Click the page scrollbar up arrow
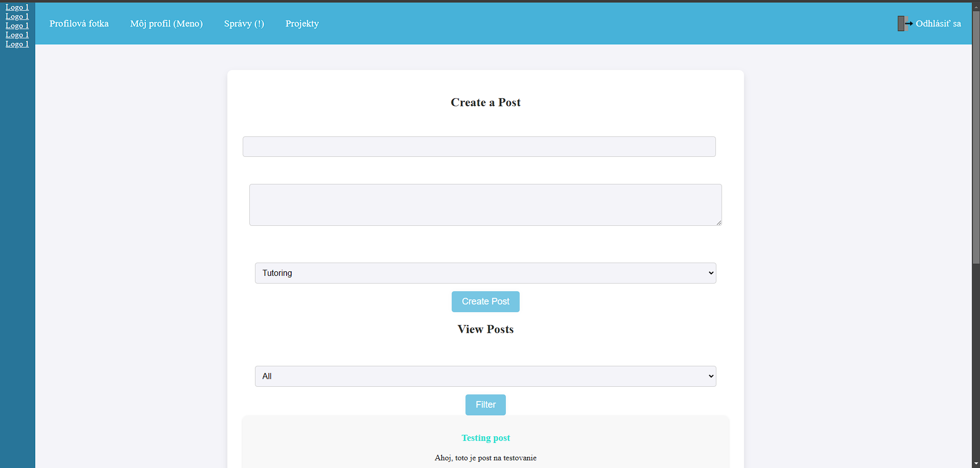This screenshot has height=468, width=980. pos(976,6)
